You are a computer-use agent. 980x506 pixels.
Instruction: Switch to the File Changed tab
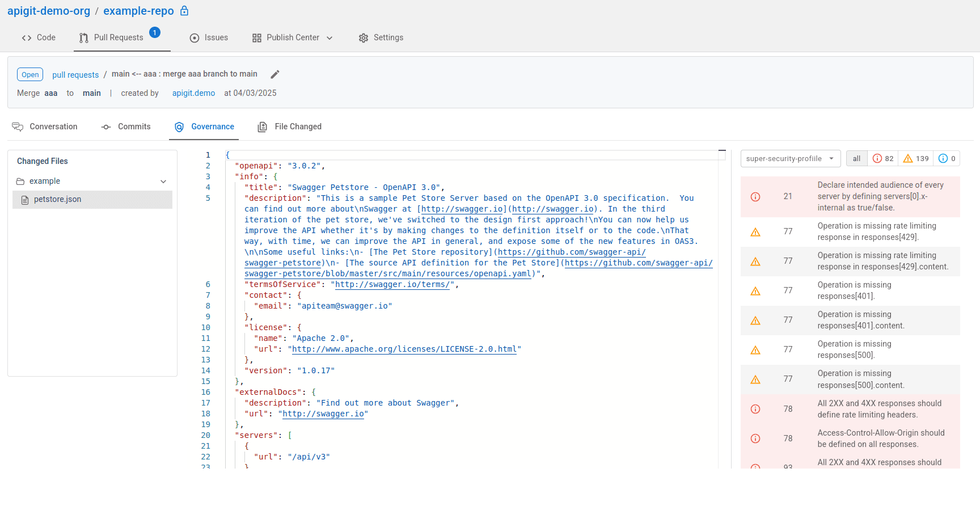click(290, 126)
